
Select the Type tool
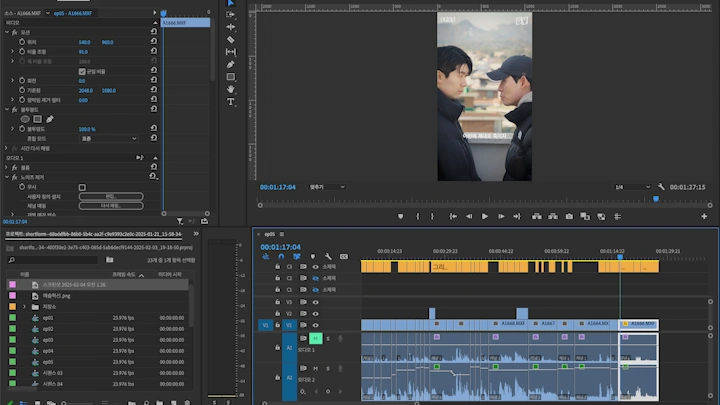click(x=231, y=101)
